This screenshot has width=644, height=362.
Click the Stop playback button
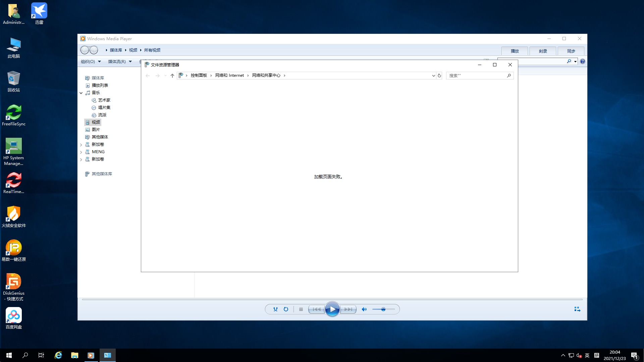point(301,309)
